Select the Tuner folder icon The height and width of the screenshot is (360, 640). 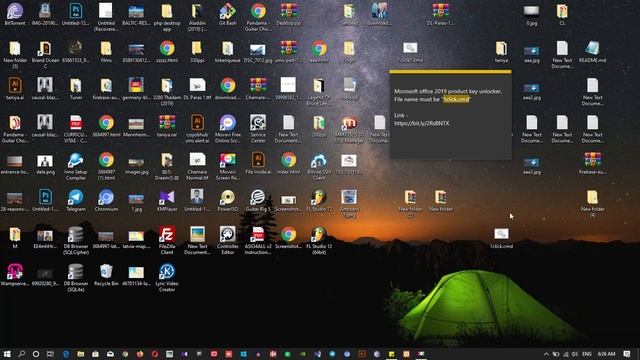pos(76,89)
